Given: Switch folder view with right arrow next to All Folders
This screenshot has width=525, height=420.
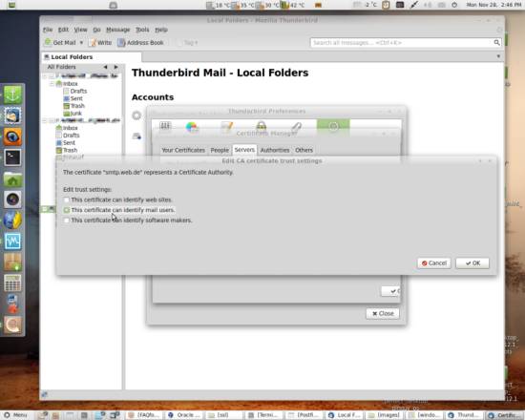Looking at the screenshot, I should tap(115, 67).
